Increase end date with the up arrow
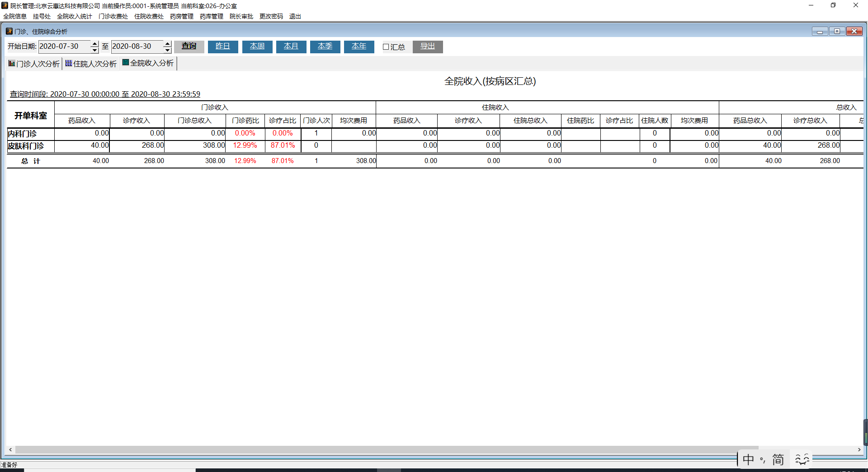868x472 pixels. tap(167, 44)
